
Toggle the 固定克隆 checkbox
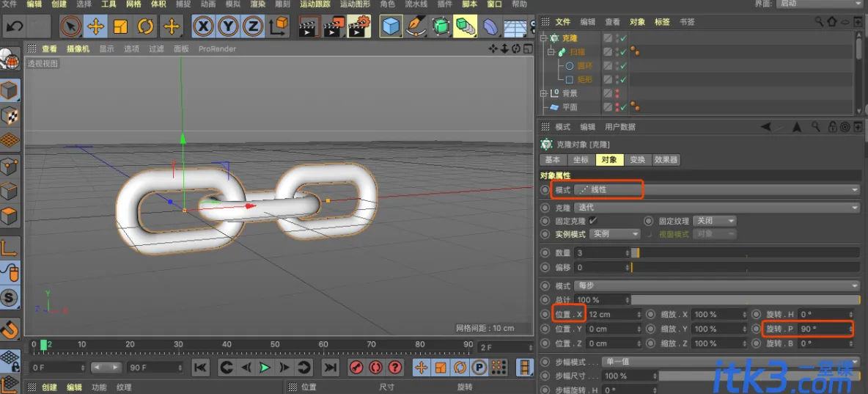[593, 221]
